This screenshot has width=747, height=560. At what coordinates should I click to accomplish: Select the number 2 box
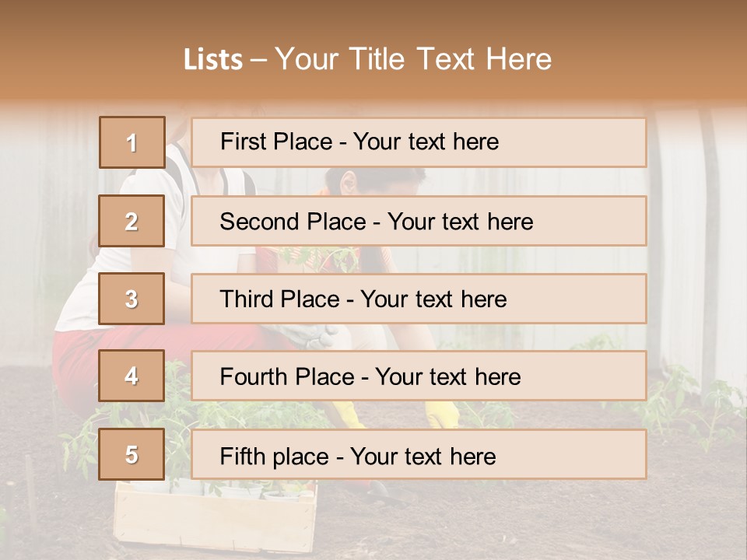(x=132, y=221)
